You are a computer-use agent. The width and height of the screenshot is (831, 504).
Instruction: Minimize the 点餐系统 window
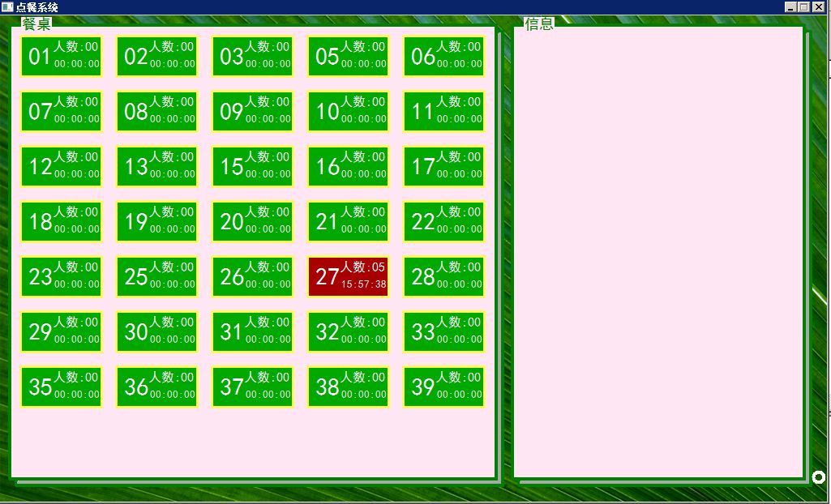click(x=791, y=6)
